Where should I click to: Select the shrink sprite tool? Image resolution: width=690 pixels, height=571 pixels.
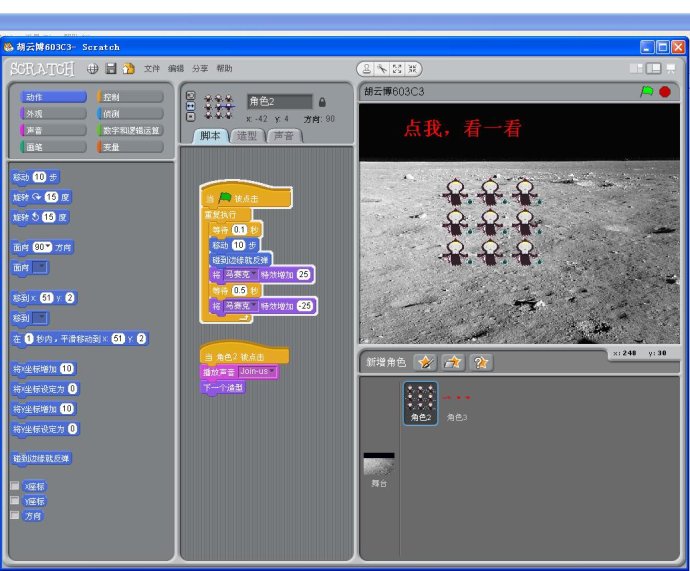tap(412, 69)
